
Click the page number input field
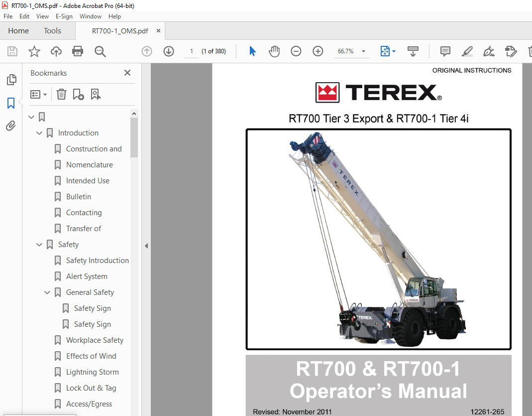point(192,51)
